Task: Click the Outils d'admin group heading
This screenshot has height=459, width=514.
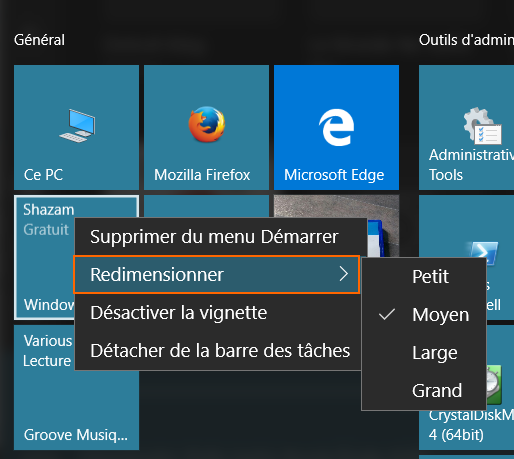Action: click(x=466, y=40)
